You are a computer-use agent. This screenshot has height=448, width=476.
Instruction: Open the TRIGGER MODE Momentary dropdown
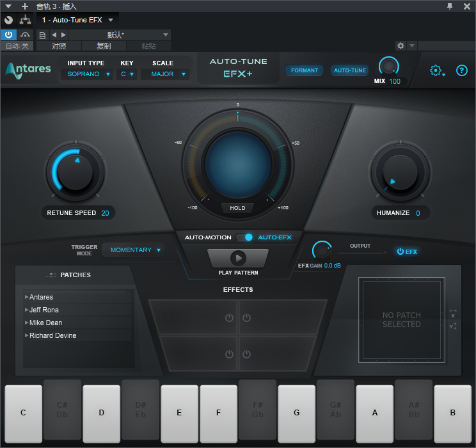pyautogui.click(x=133, y=250)
